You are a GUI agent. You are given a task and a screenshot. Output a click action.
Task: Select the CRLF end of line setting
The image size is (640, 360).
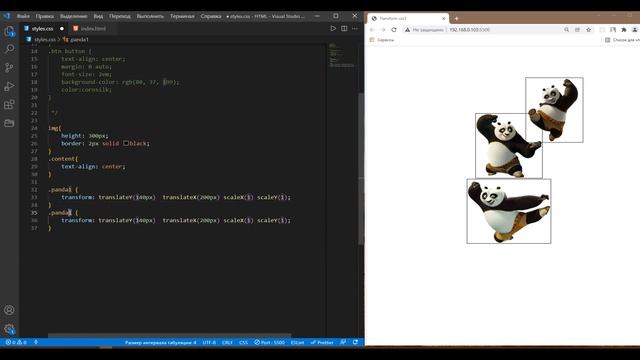227,342
